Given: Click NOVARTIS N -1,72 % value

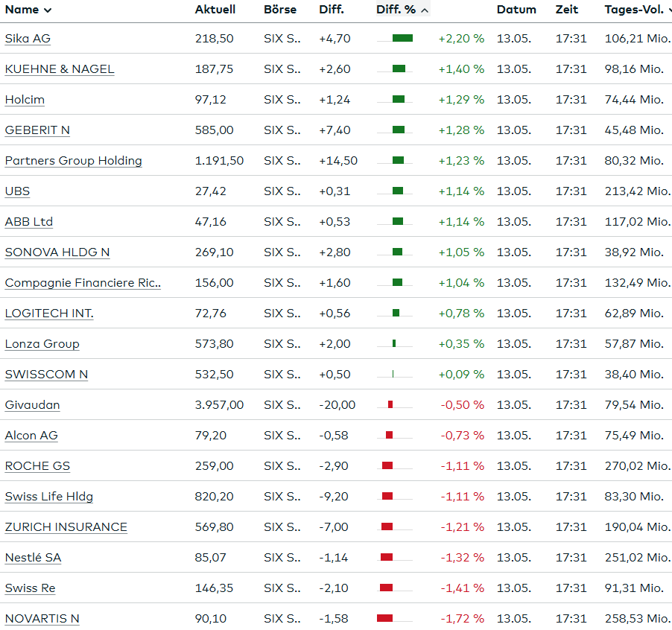Looking at the screenshot, I should click(463, 619).
